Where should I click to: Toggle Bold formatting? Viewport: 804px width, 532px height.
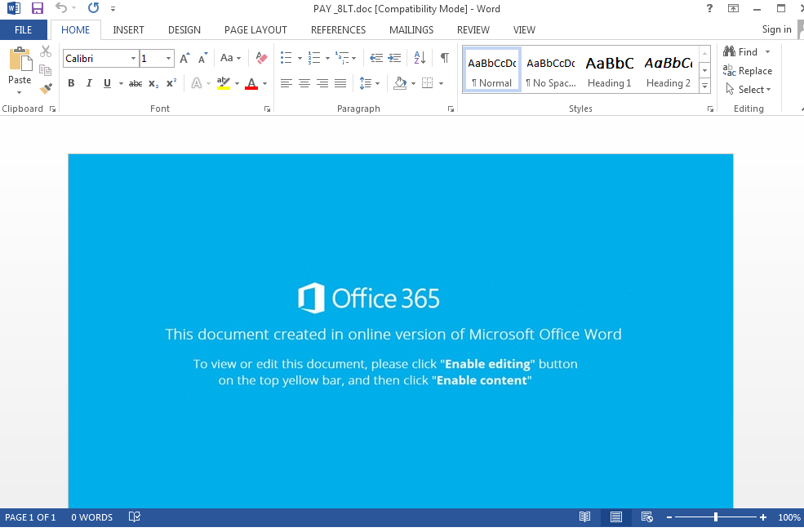click(71, 83)
